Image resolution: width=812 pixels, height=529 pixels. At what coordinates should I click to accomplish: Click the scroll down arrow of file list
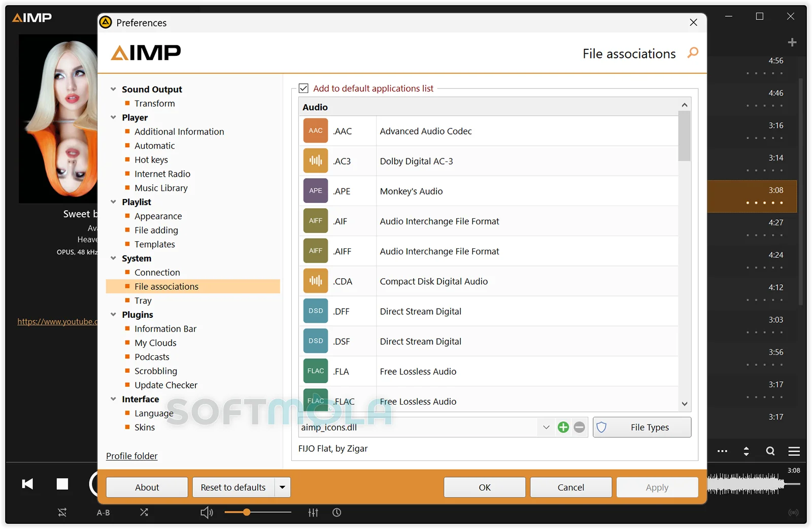pyautogui.click(x=685, y=404)
